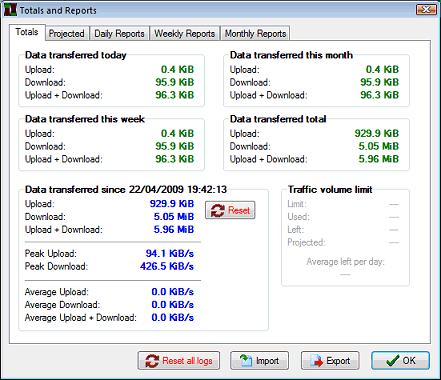The height and width of the screenshot is (380, 441).
Task: Click the Average Upload value 0.0 KiB/s
Action: tap(173, 292)
